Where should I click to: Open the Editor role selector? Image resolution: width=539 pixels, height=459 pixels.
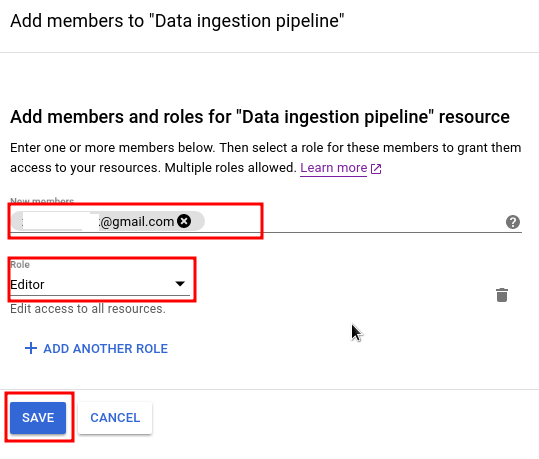[100, 284]
